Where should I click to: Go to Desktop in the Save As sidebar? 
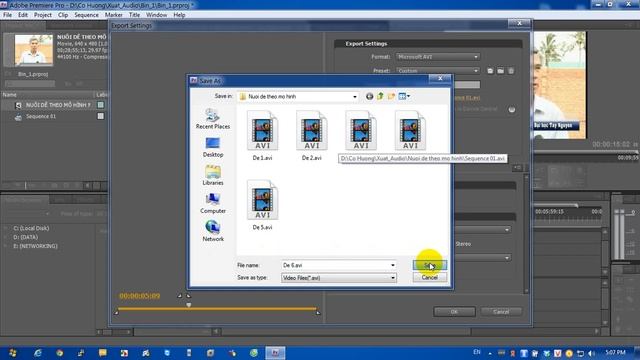coord(213,147)
